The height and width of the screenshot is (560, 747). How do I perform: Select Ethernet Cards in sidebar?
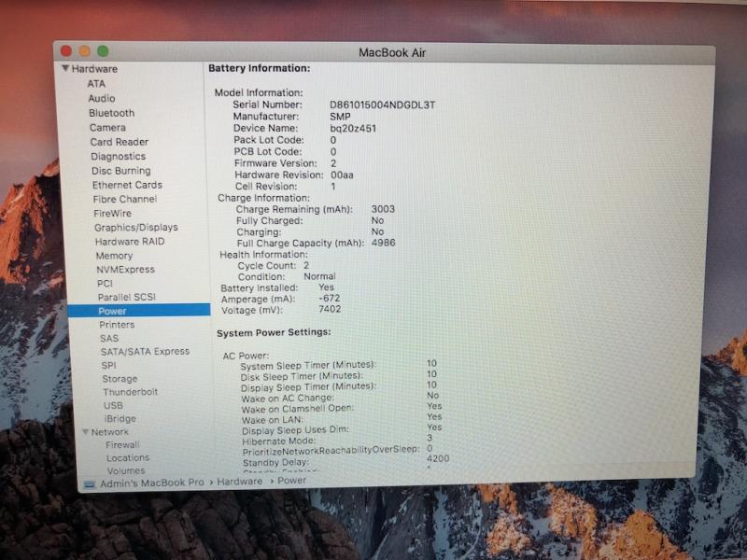[127, 185]
